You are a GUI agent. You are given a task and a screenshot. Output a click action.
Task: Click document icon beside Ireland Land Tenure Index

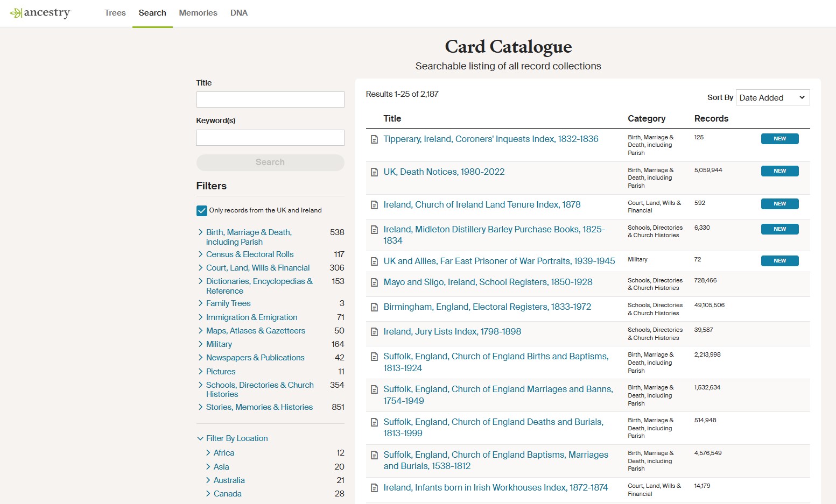(374, 205)
